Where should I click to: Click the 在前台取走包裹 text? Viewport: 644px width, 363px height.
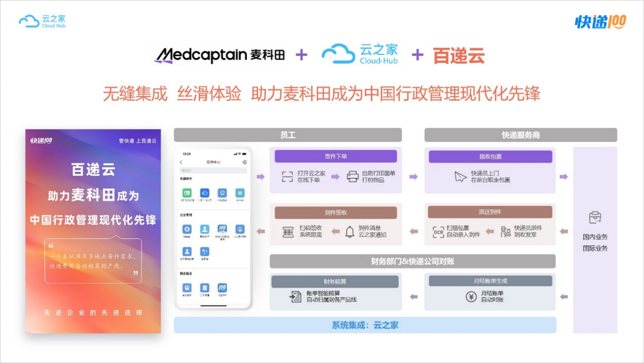coord(490,179)
